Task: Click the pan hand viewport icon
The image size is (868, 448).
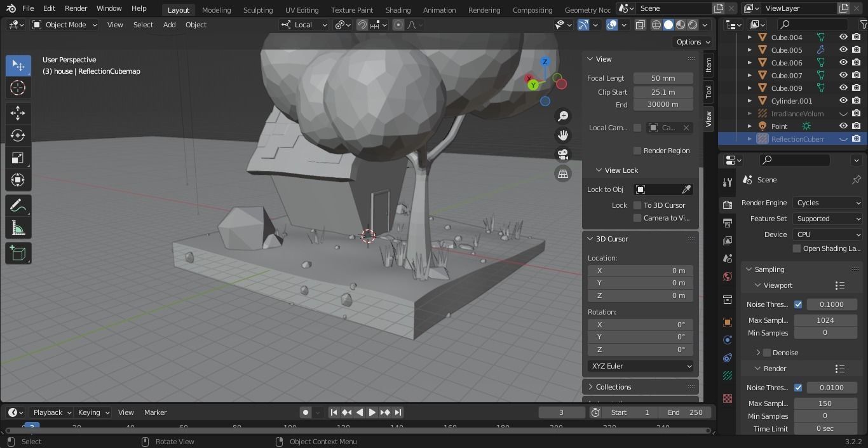Action: tap(563, 135)
